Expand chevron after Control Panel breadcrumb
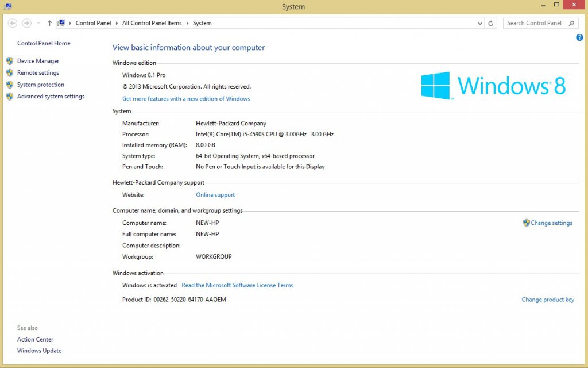Viewport: 588px width, 368px height. coord(117,23)
